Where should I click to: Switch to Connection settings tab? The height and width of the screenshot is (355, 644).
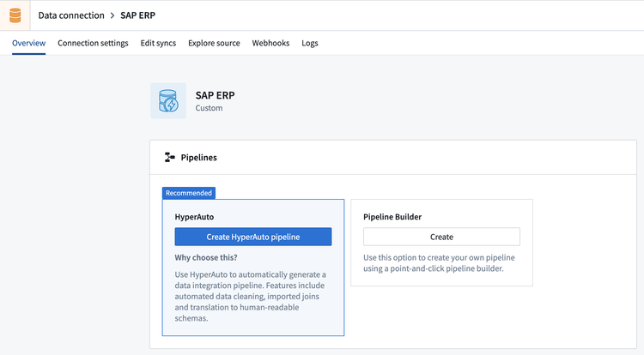(93, 43)
